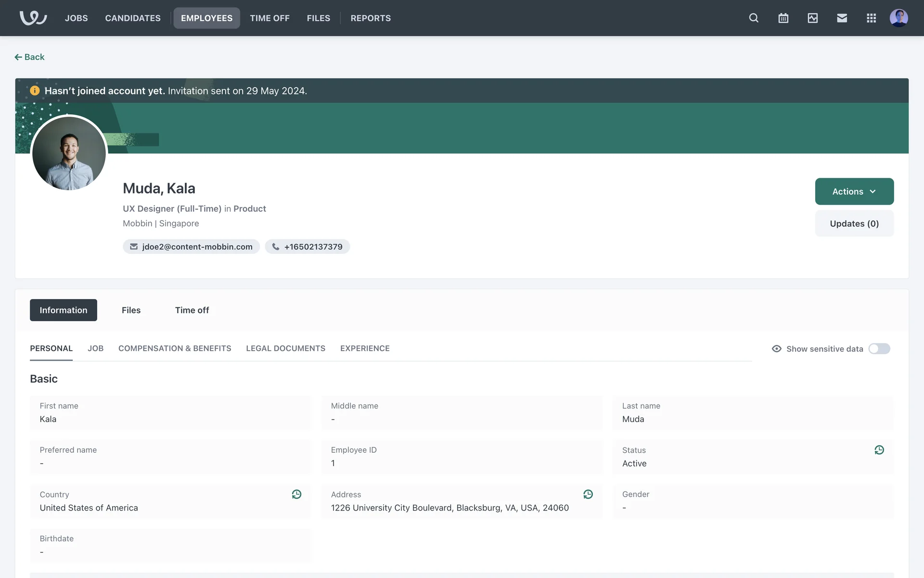
Task: Click the Updates (0) button
Action: (x=854, y=223)
